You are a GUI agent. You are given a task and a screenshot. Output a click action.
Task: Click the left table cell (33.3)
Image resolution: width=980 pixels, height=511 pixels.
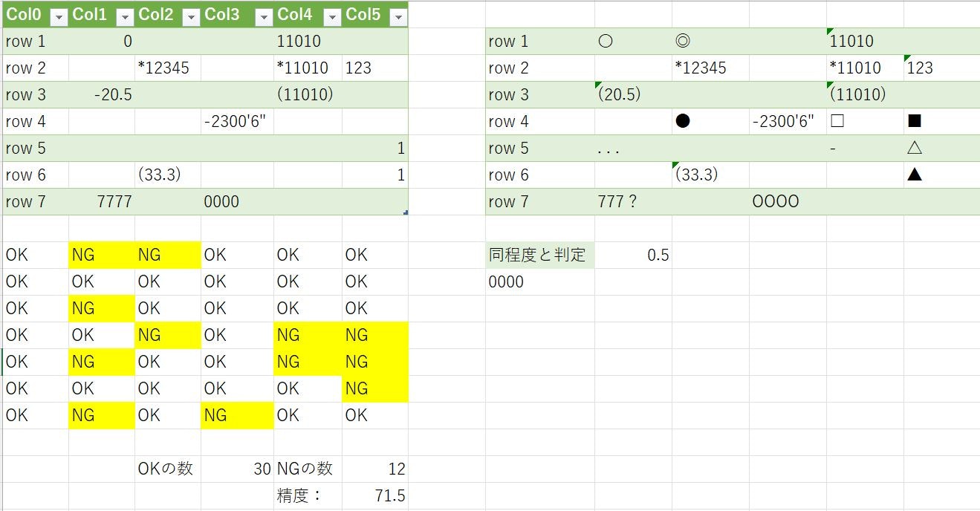tap(168, 175)
